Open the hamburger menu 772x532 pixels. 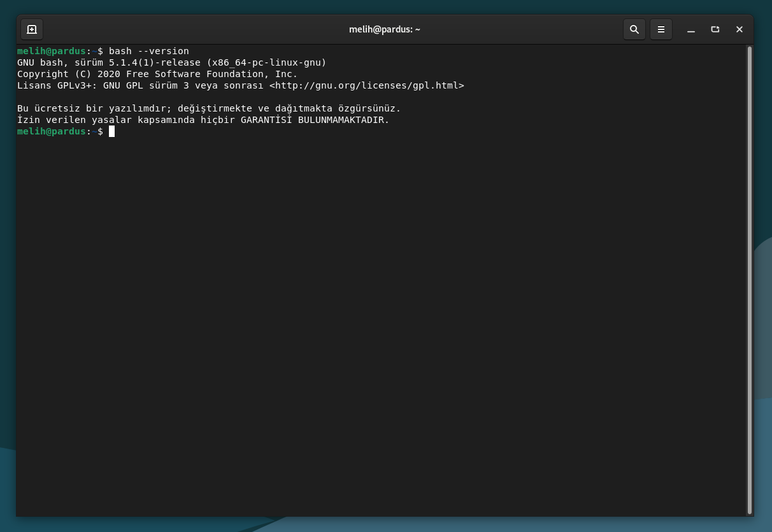[x=661, y=29]
